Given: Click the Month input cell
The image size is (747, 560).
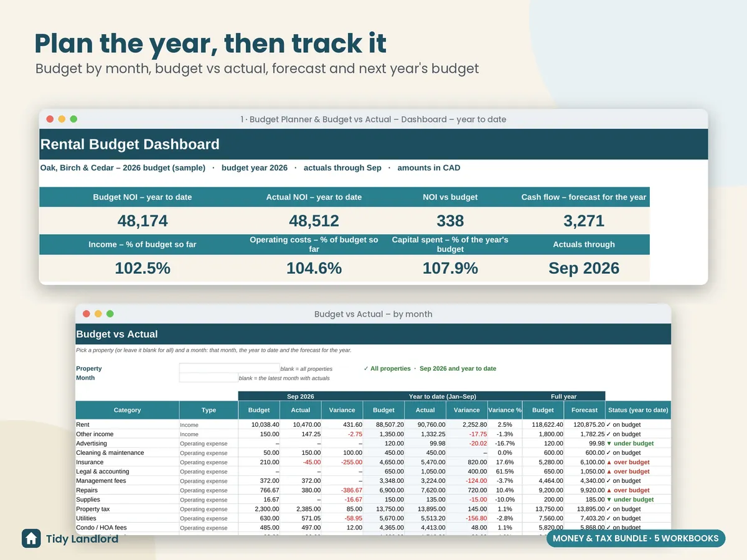Looking at the screenshot, I should click(x=209, y=378).
